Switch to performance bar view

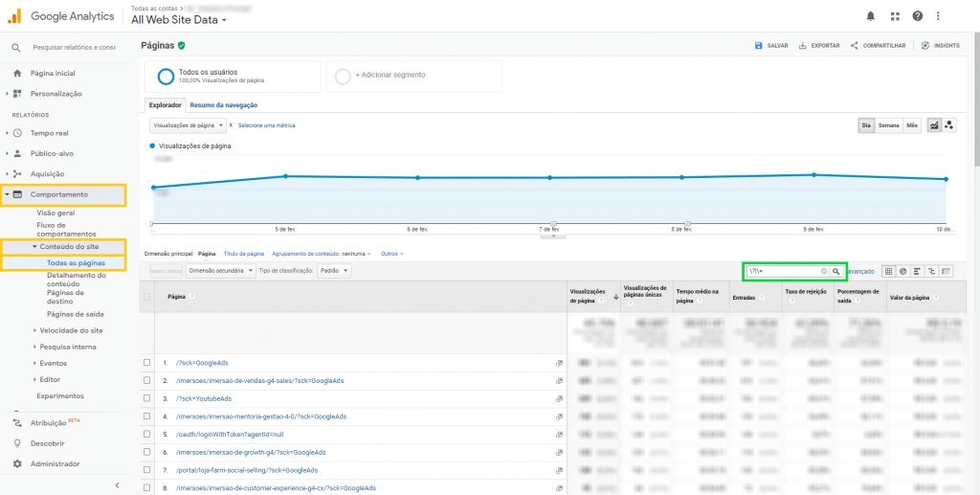pyautogui.click(x=918, y=271)
